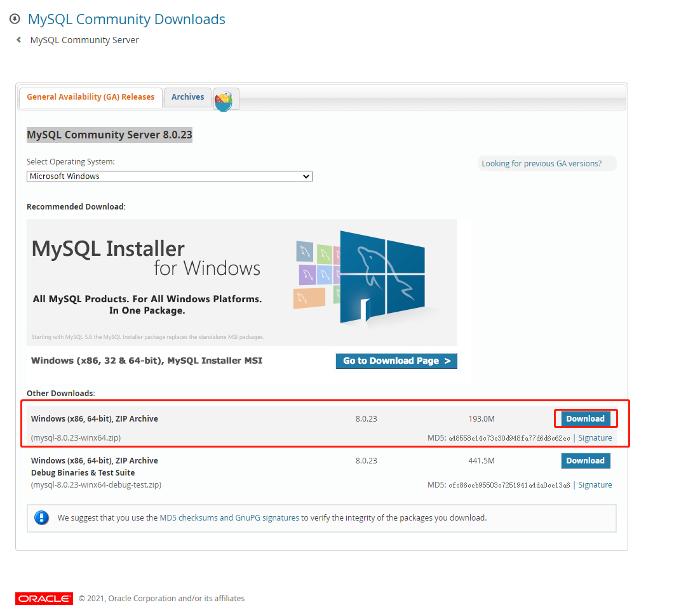Image resolution: width=700 pixels, height=612 pixels.
Task: Switch to the Archives tab
Action: click(187, 97)
